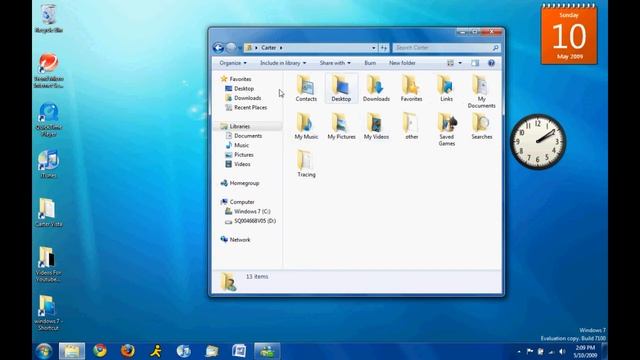The width and height of the screenshot is (640, 360).
Task: Open Include in library dropdown
Action: click(283, 63)
